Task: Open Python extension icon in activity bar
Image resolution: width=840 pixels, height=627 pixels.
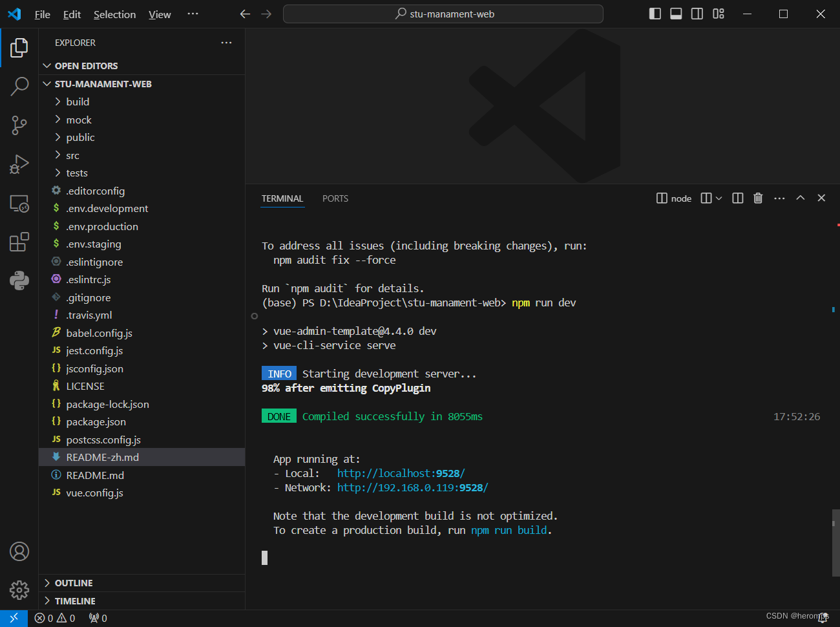Action: pos(19,281)
